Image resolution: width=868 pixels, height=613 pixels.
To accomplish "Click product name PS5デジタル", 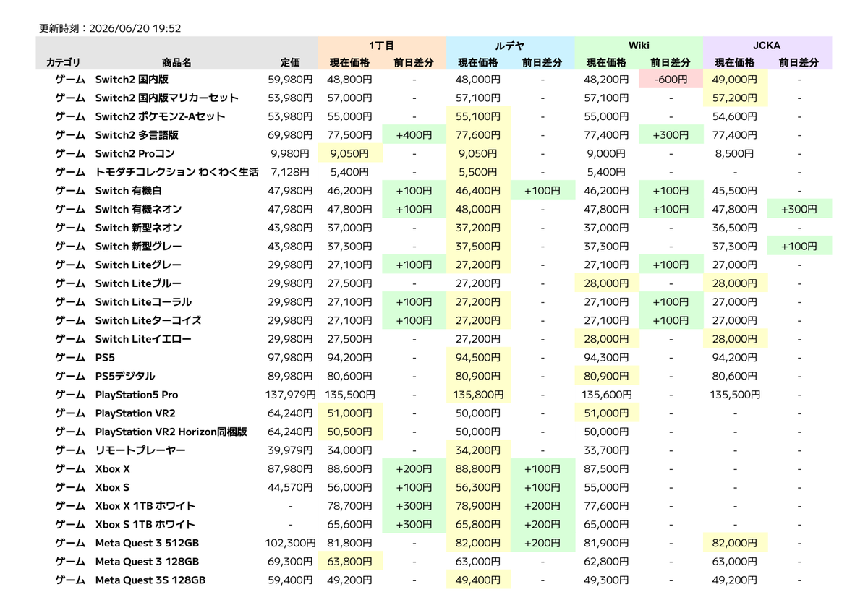I will (125, 376).
